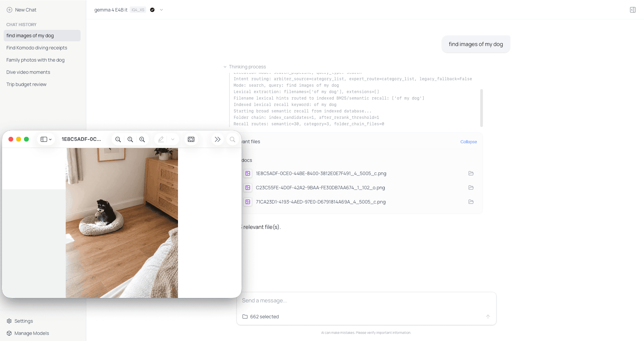Image resolution: width=644 pixels, height=341 pixels.
Task: Reveal C23C55FE file in folder
Action: point(471,188)
